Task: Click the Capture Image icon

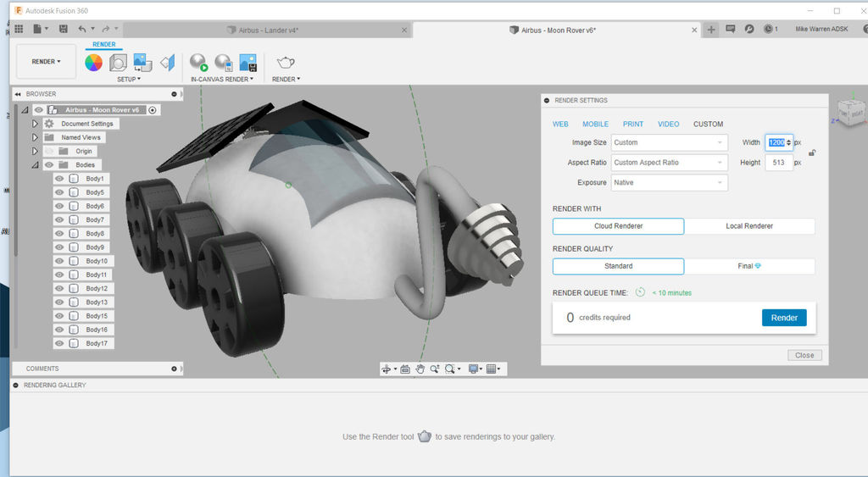Action: click(248, 63)
